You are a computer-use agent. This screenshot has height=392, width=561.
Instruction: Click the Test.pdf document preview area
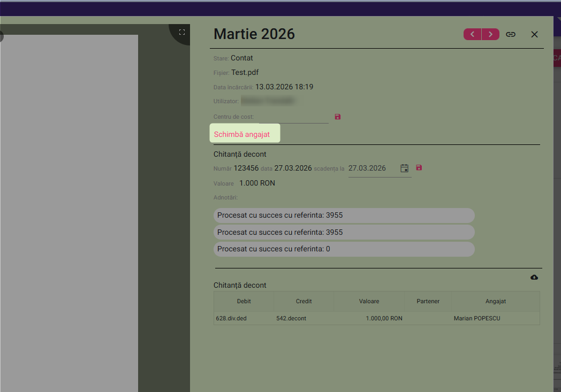[69, 214]
